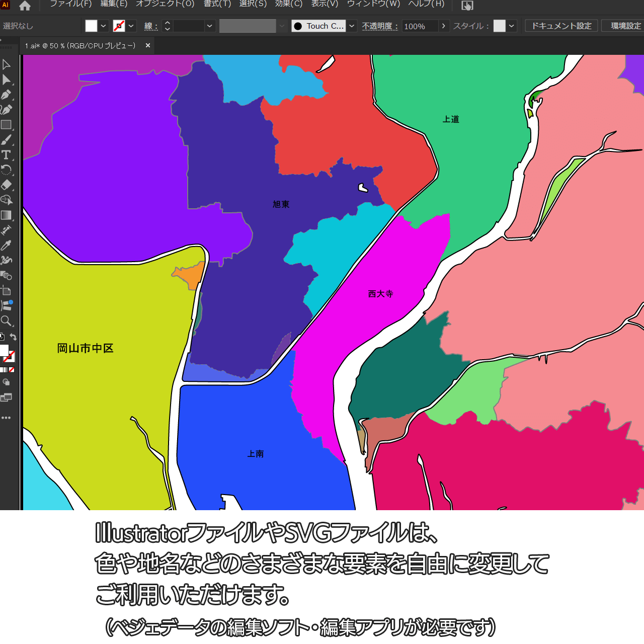Click the ドキュメント設定 button

(561, 26)
